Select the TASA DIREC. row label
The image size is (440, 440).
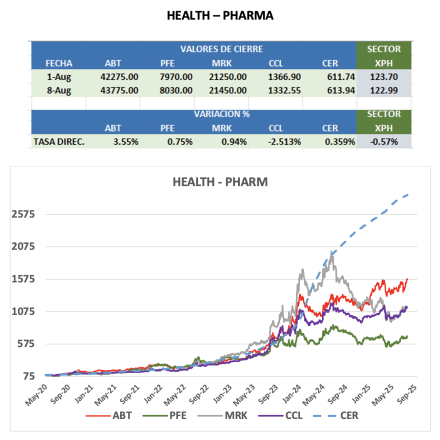point(59,142)
